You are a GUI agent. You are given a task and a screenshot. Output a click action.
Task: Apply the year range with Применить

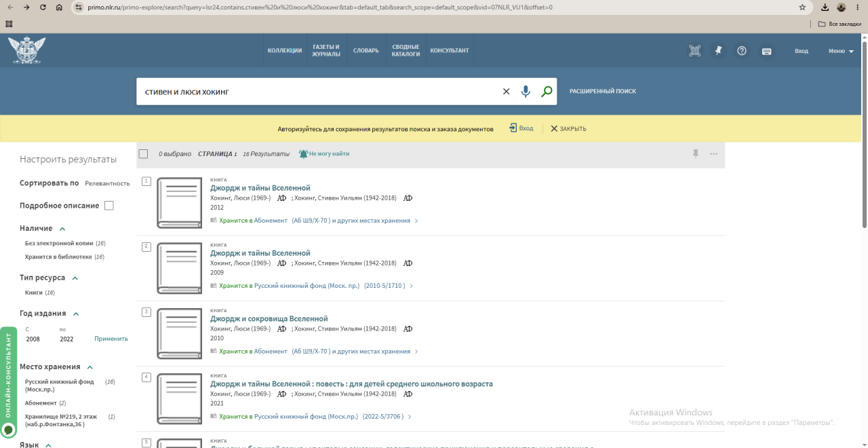(x=111, y=339)
